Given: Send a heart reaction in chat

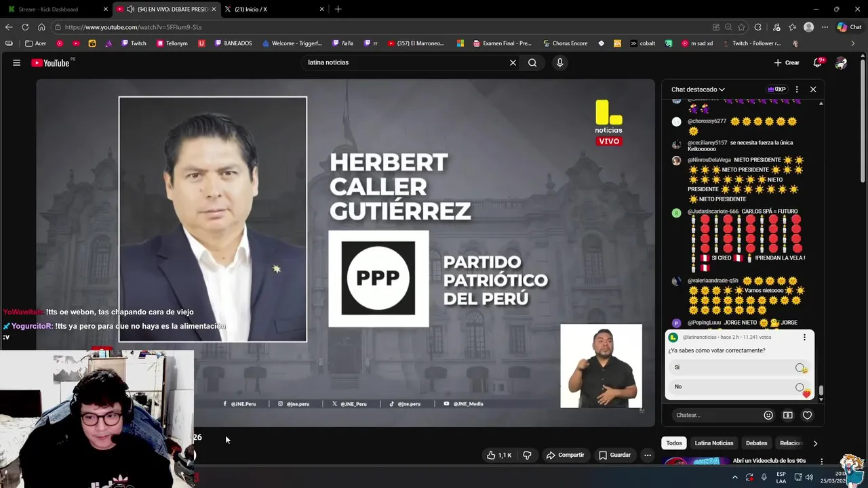Looking at the screenshot, I should [807, 415].
